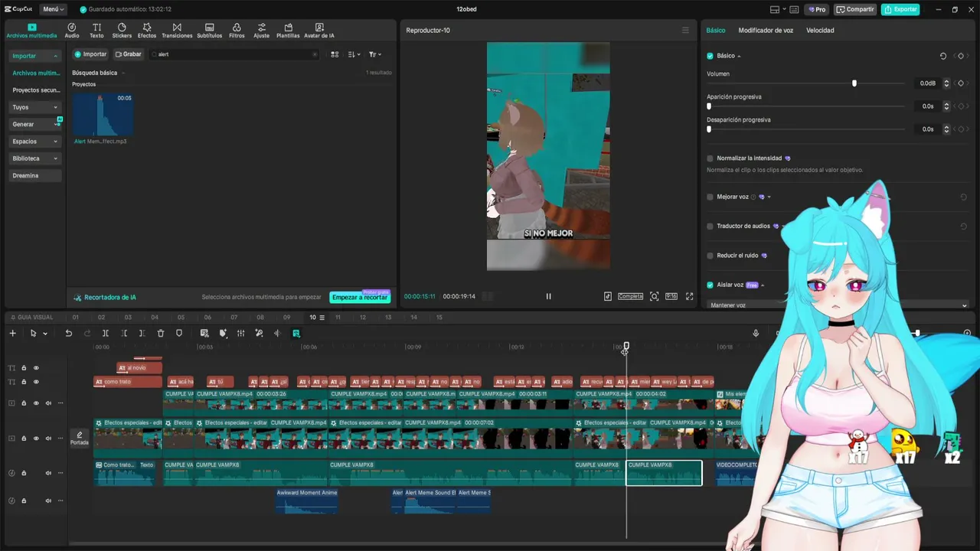Click the Importar button
The height and width of the screenshot is (551, 980).
point(90,54)
